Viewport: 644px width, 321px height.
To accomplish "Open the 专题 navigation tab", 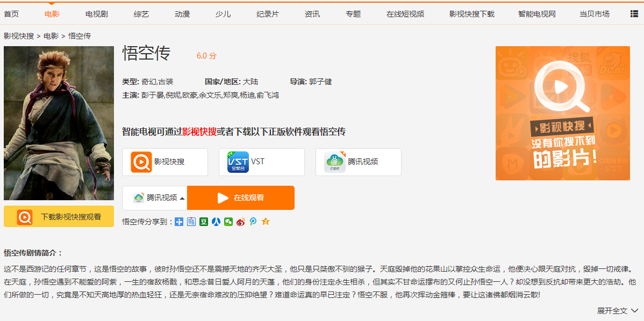I will [353, 14].
